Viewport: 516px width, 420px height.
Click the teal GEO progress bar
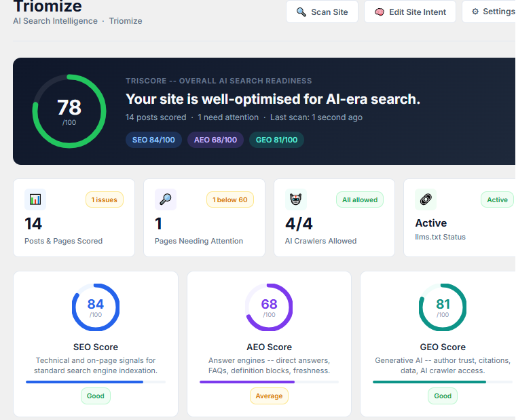tap(443, 382)
